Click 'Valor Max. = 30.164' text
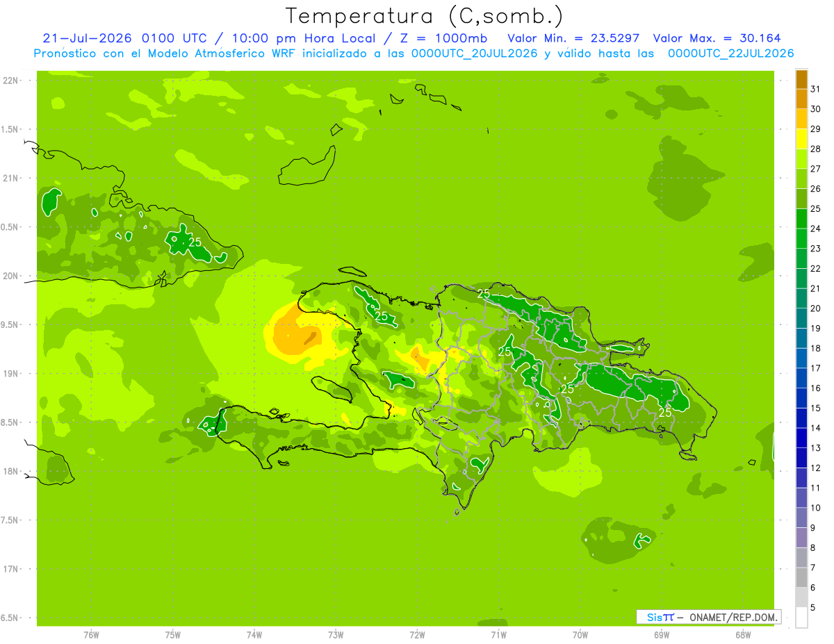 coord(717,38)
